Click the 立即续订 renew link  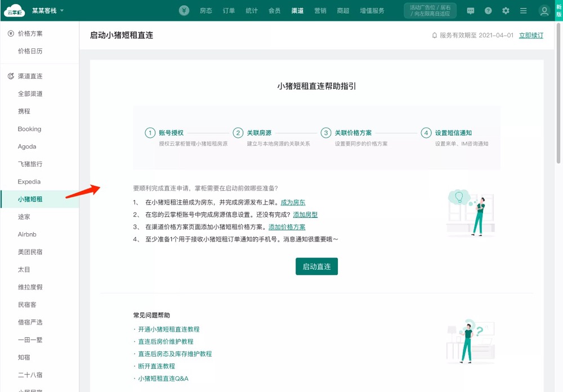[531, 35]
